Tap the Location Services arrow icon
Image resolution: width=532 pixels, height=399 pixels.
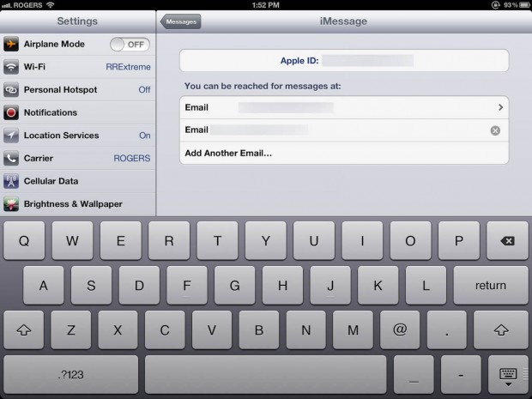(x=11, y=136)
